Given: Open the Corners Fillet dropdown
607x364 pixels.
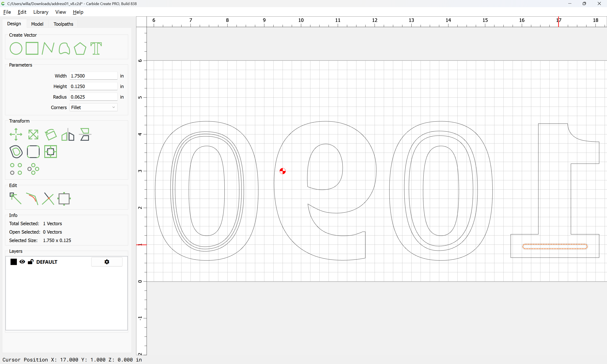Looking at the screenshot, I should 93,107.
